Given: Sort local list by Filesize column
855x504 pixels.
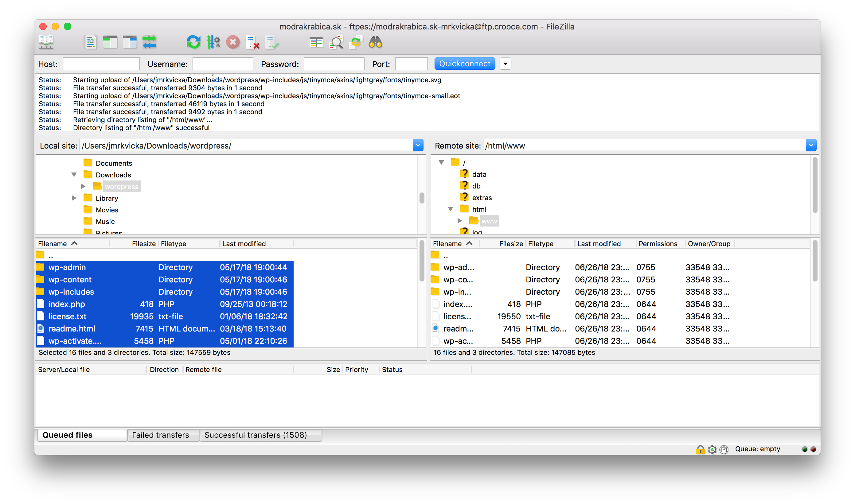Looking at the screenshot, I should click(x=134, y=243).
